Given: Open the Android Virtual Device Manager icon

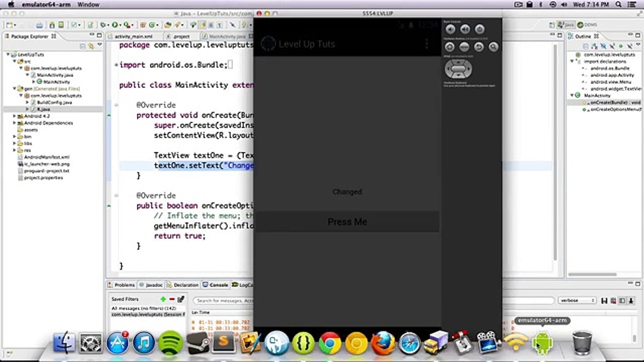Looking at the screenshot, I should 61,25.
